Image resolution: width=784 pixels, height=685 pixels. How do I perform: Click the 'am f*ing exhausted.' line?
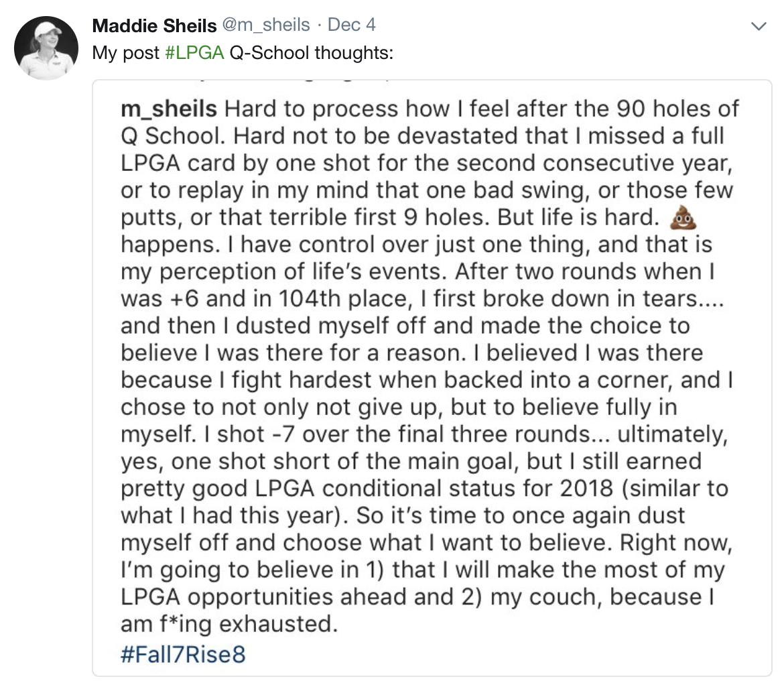click(229, 625)
